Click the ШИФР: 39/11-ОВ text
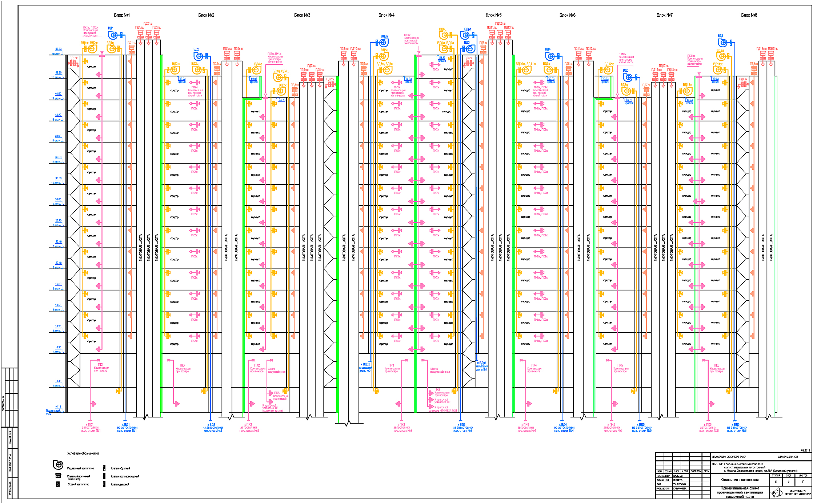This screenshot has height=504, width=817. [788, 457]
